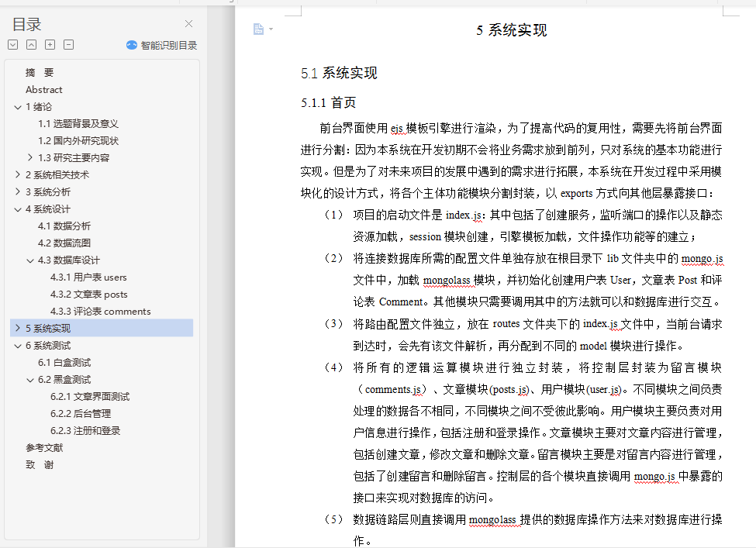Click the blue 智能识别目录 icon
The height and width of the screenshot is (548, 756).
coord(132,45)
